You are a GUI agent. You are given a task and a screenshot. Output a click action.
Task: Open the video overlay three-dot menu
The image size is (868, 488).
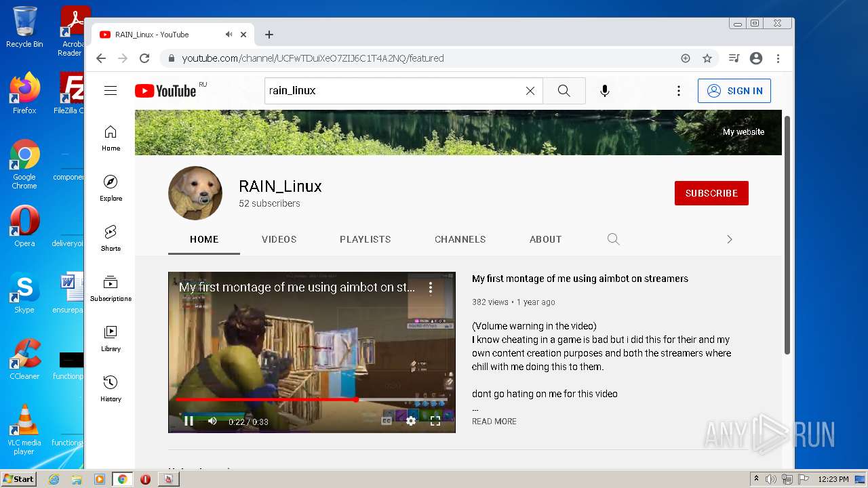[430, 287]
